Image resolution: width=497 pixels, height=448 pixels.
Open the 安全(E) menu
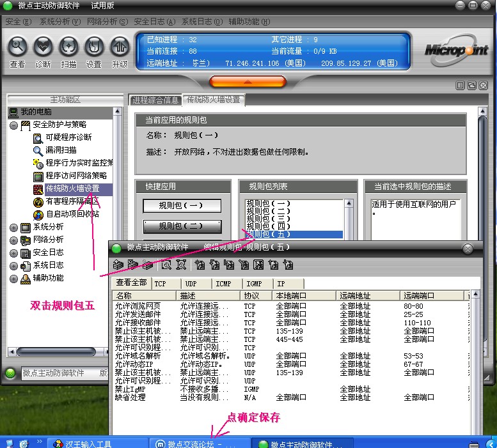pos(19,22)
